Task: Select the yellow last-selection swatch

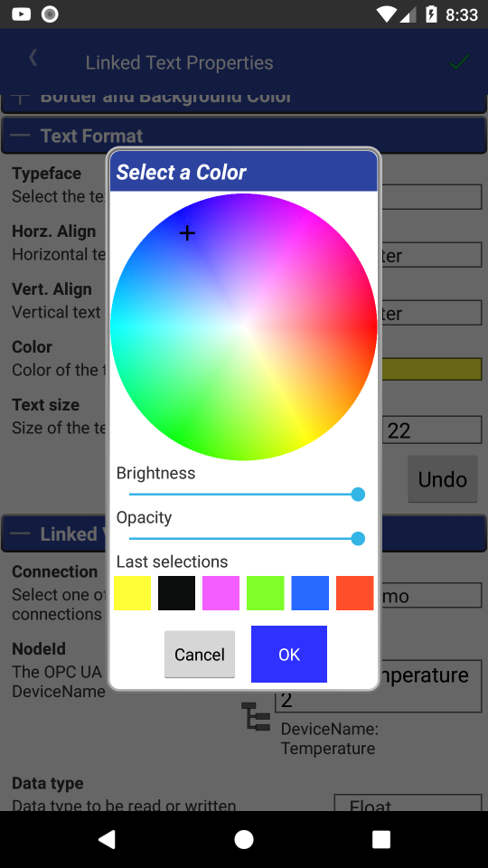Action: point(132,593)
